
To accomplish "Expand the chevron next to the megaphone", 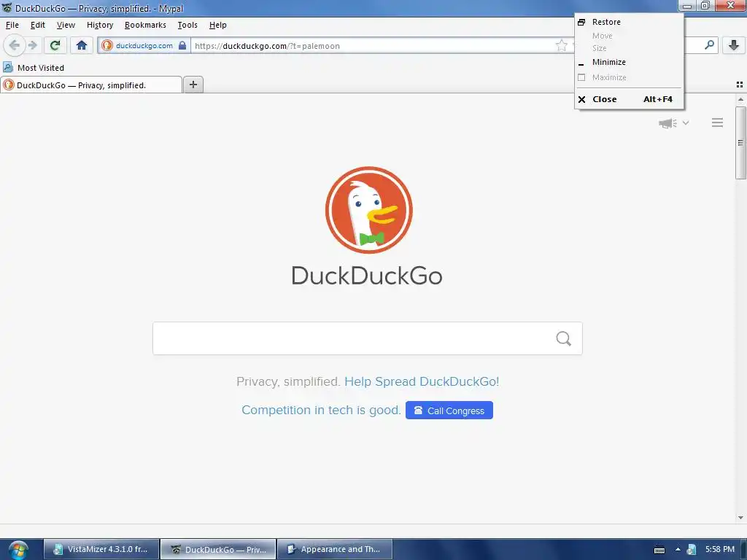I will (x=686, y=122).
